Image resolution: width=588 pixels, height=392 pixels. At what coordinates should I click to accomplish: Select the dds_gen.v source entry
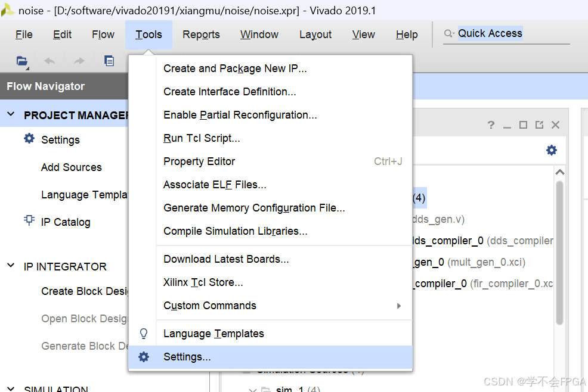[x=439, y=219]
